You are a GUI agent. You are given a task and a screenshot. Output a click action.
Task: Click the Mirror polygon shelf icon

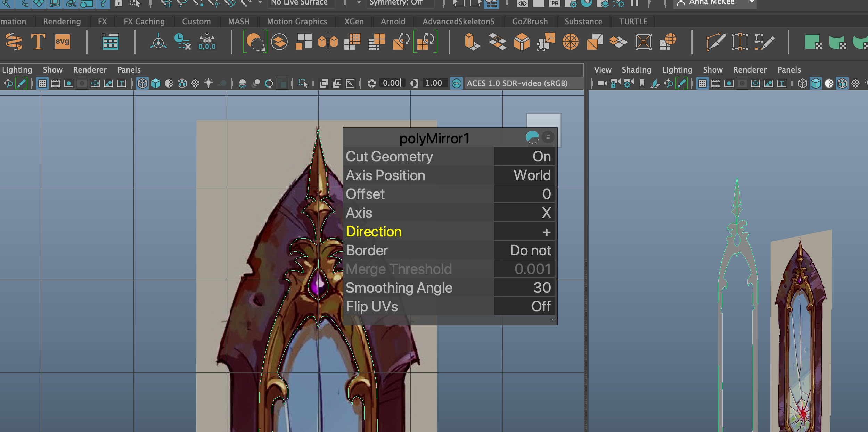tap(328, 42)
